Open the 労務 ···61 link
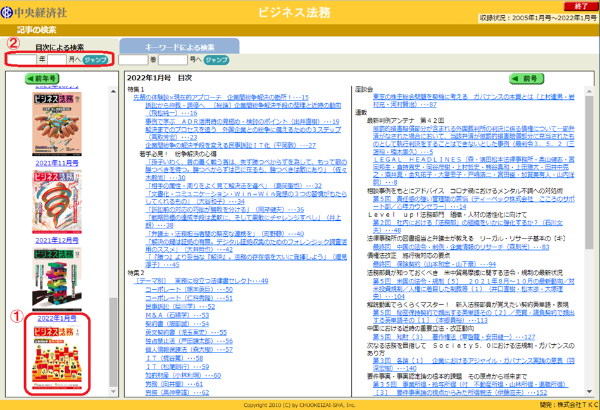 pos(174,384)
